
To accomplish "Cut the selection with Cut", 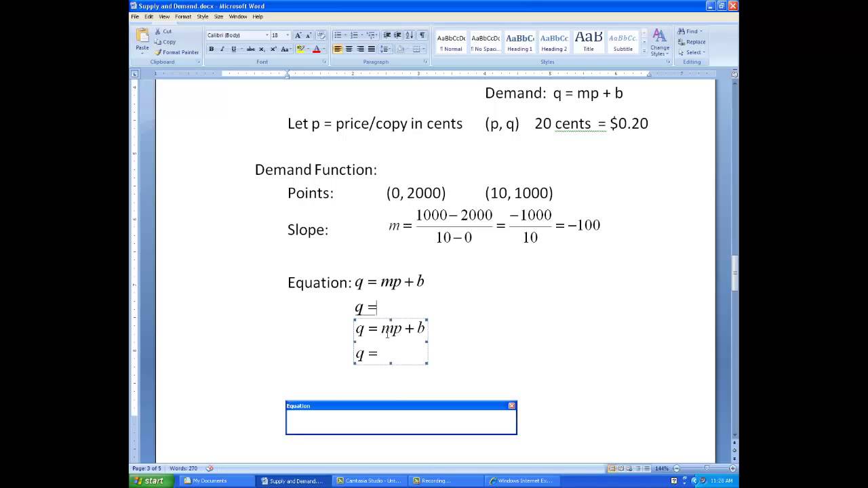I will coord(163,31).
